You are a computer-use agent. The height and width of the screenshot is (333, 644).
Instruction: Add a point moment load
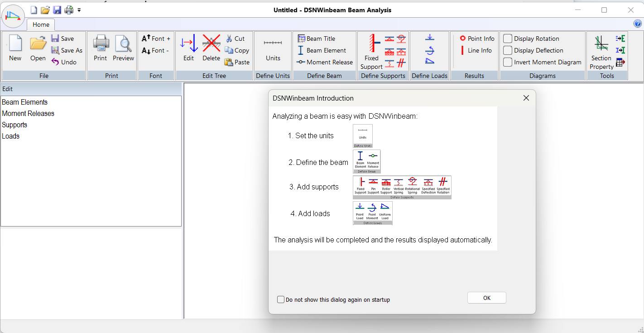pyautogui.click(x=430, y=50)
